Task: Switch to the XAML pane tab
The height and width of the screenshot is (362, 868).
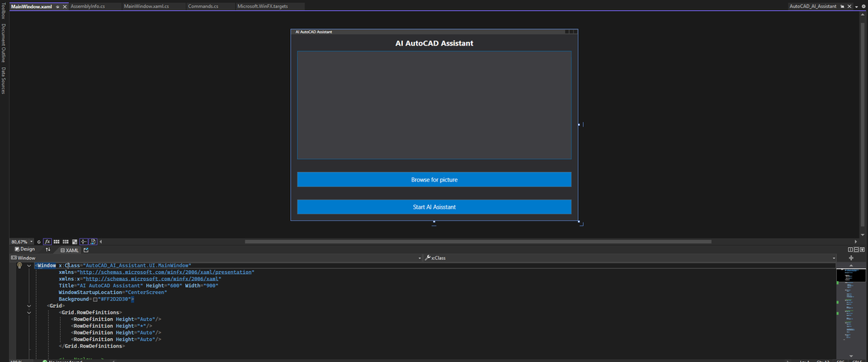Action: click(x=70, y=249)
